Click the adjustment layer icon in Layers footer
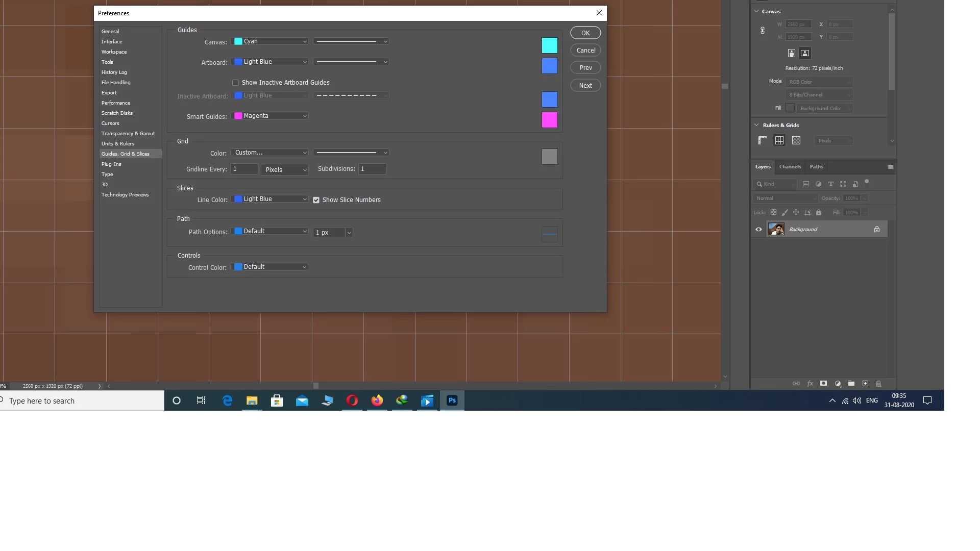 [838, 384]
